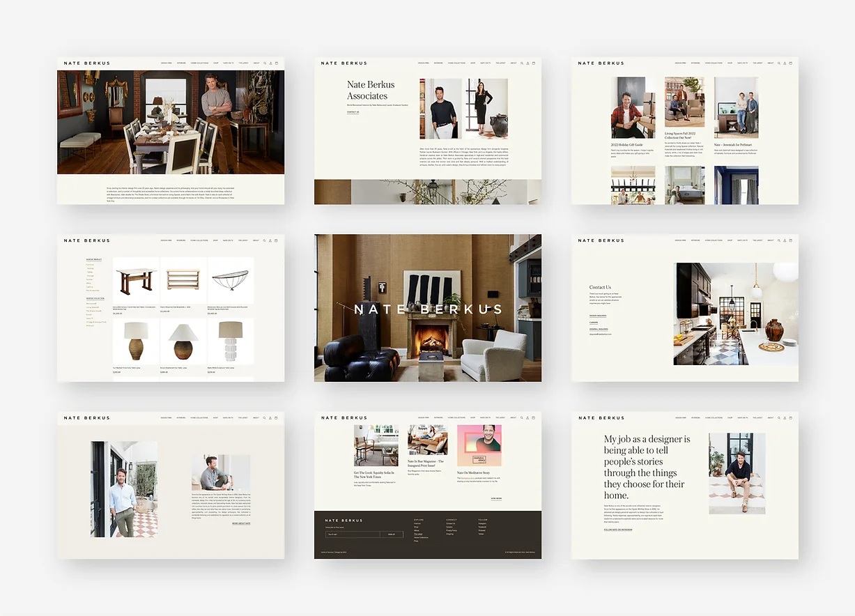Image resolution: width=855 pixels, height=616 pixels.
Task: Click account icon on More About Nate page
Action: click(x=270, y=418)
